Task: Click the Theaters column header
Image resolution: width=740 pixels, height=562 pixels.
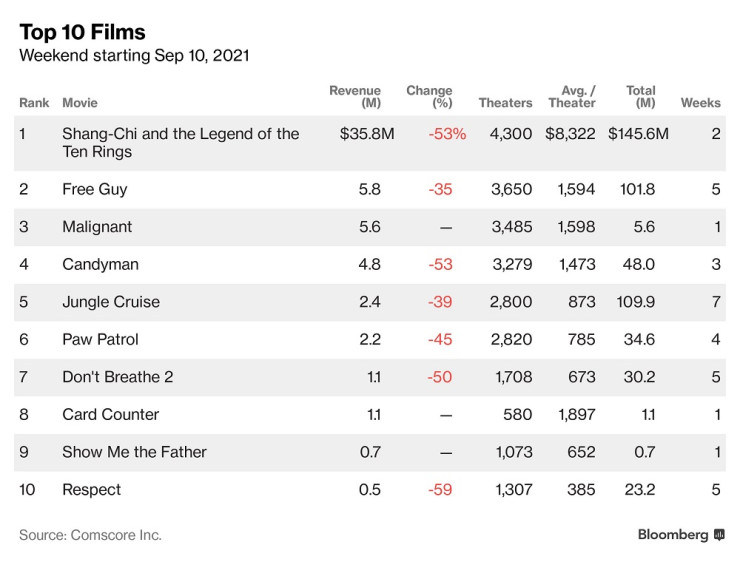Action: coord(505,103)
